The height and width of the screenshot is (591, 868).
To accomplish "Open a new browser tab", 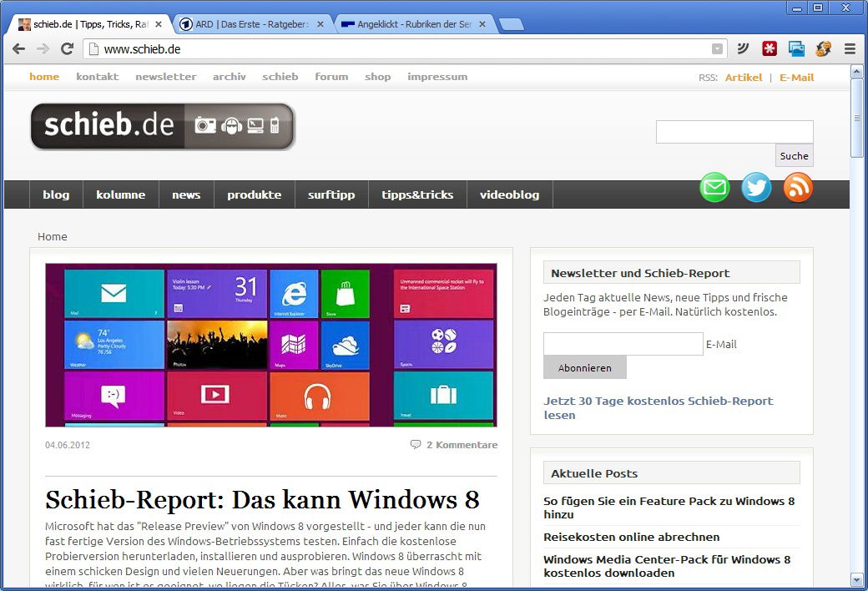I will tap(511, 24).
